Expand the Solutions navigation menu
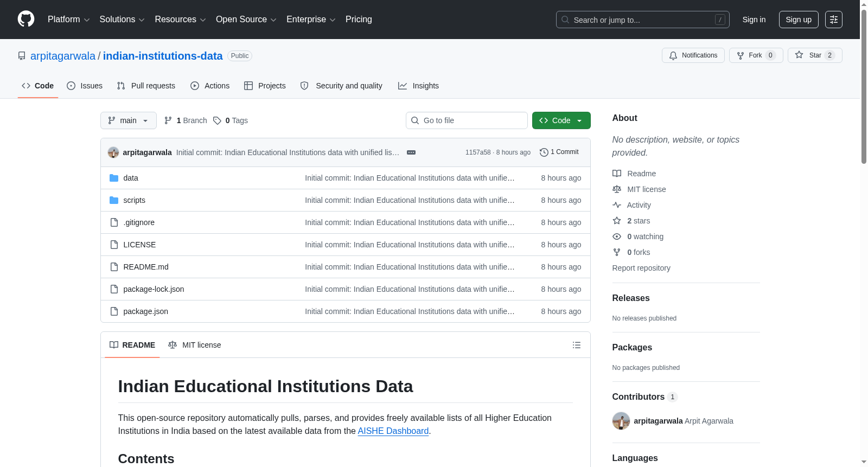Screen dimensions: 868x467 tap(122, 20)
